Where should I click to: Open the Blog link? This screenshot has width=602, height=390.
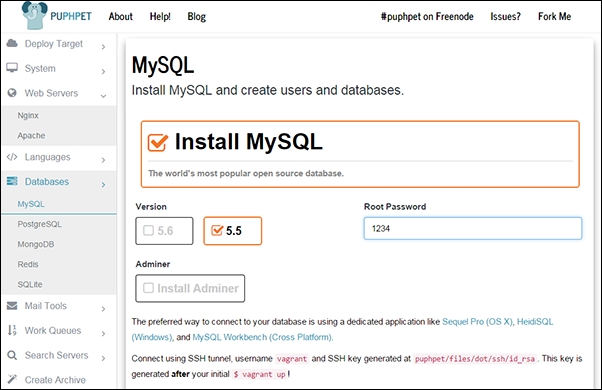197,17
